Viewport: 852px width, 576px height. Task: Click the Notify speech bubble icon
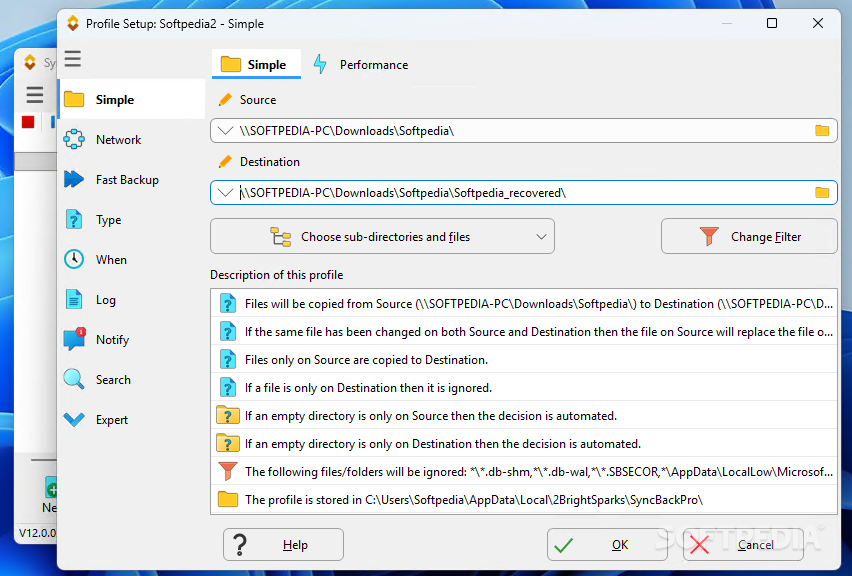click(x=74, y=340)
